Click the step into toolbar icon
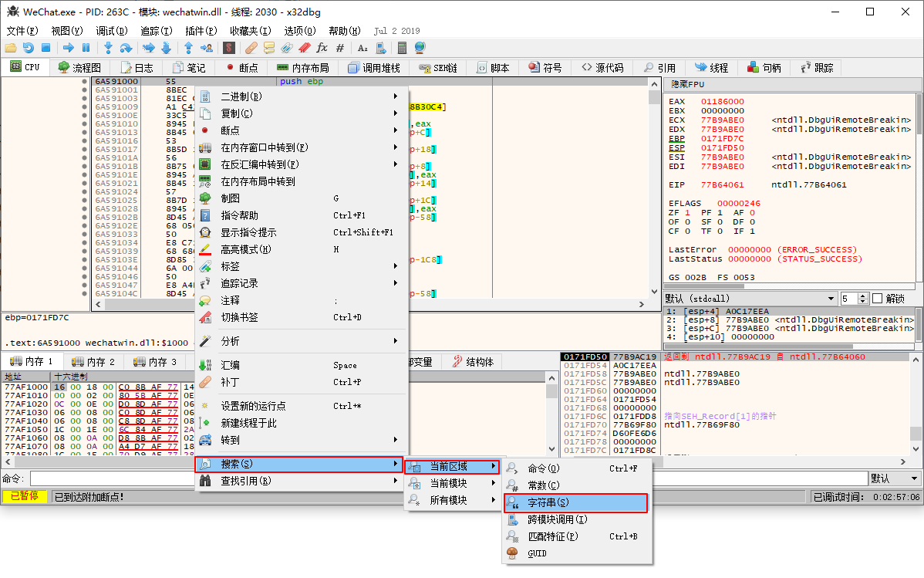 [x=108, y=48]
